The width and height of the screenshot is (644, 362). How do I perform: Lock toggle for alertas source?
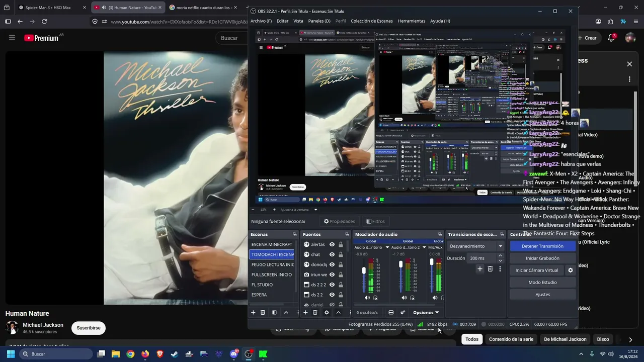tap(341, 244)
